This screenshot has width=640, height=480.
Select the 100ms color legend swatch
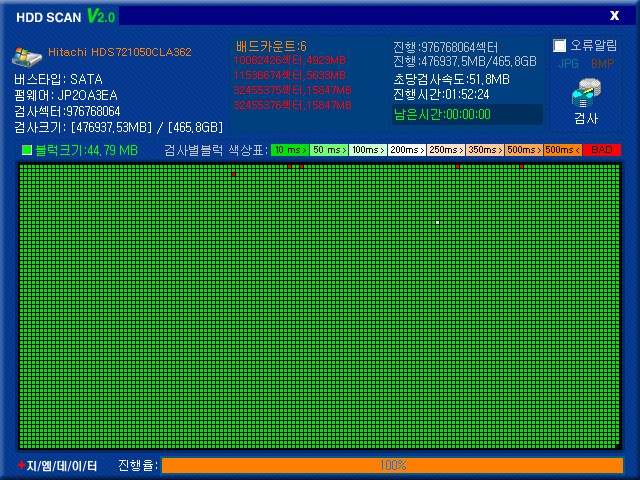pyautogui.click(x=368, y=150)
